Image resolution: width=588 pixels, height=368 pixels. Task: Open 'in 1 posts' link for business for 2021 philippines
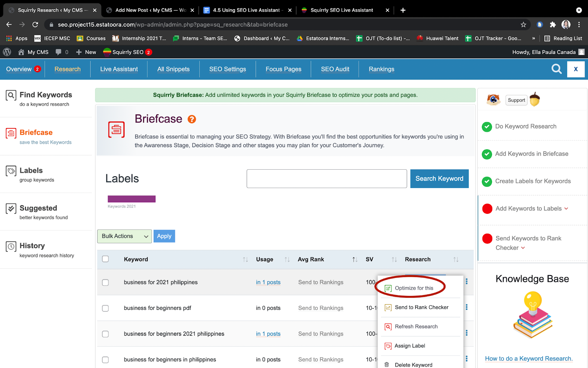click(x=268, y=282)
